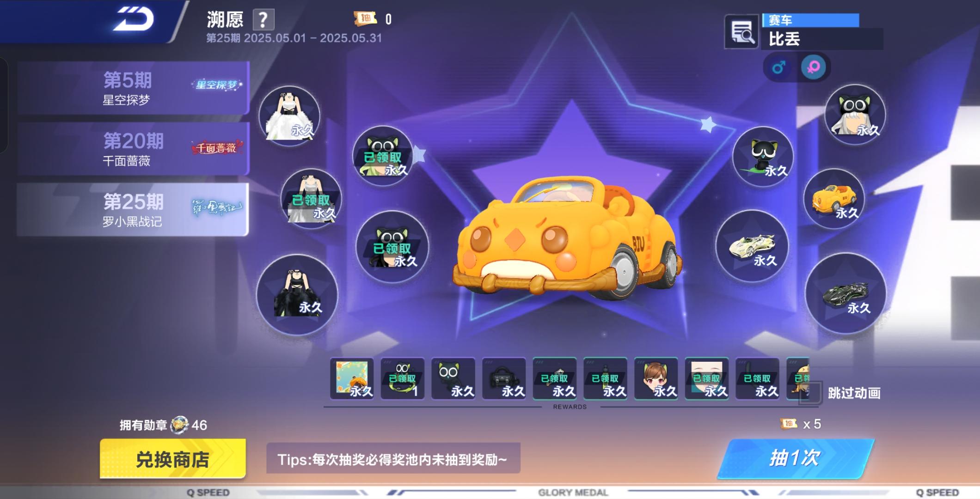Image resolution: width=980 pixels, height=499 pixels.
Task: Select the male gender toggle
Action: pyautogui.click(x=779, y=67)
